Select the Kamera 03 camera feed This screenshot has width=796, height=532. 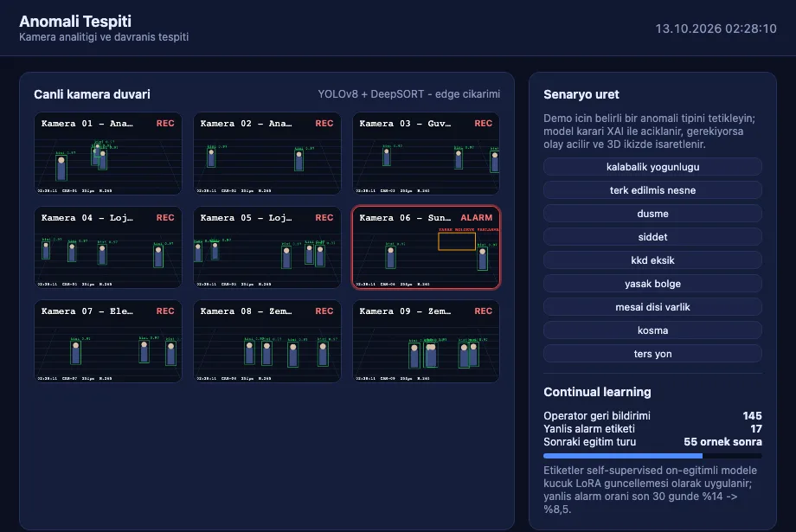tap(426, 153)
